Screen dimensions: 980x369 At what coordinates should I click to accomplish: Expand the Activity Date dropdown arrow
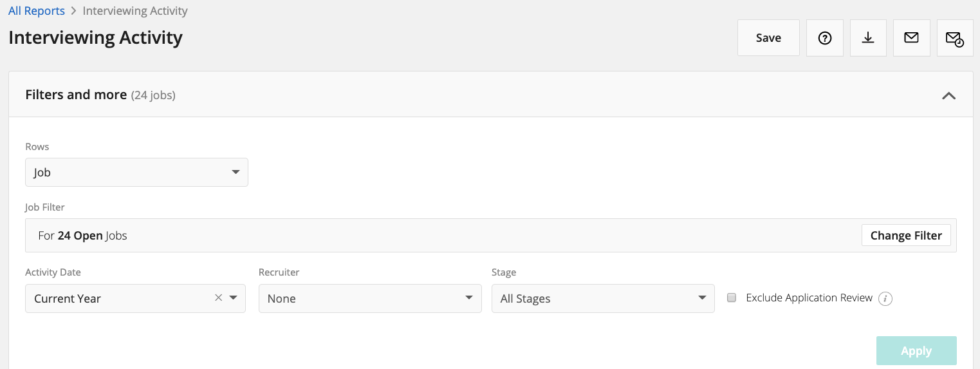[x=234, y=298]
